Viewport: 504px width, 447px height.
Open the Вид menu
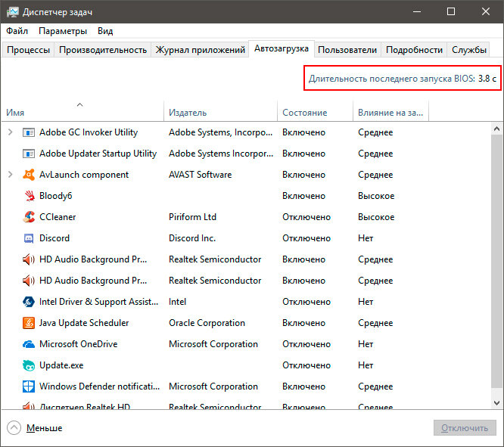[105, 31]
